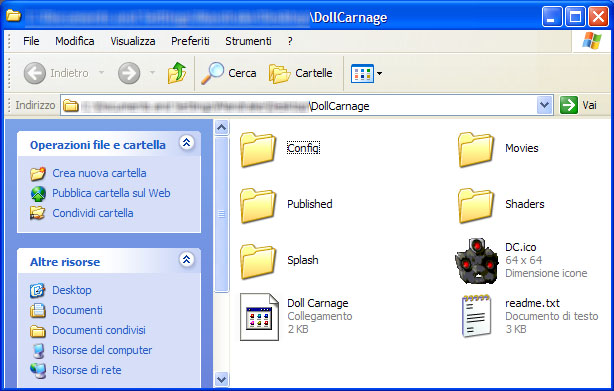Click Pubblica cartella sul Web globe icon
The width and height of the screenshot is (614, 391).
click(x=38, y=193)
